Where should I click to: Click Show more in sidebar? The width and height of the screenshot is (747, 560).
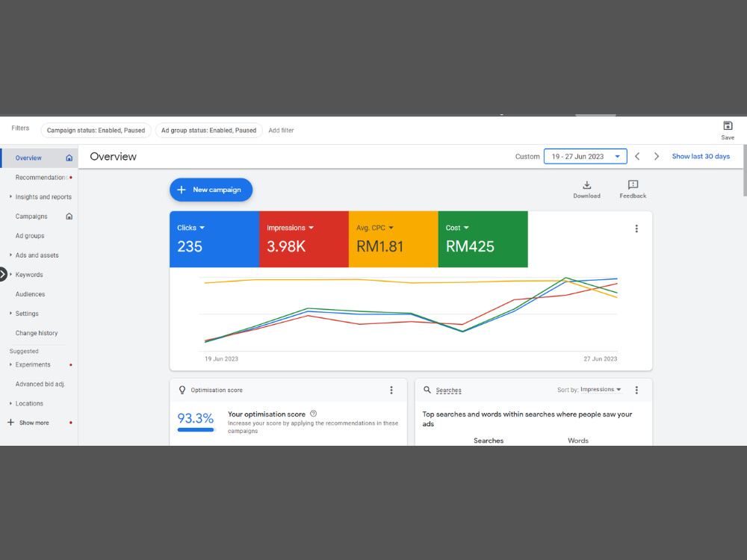coord(34,423)
